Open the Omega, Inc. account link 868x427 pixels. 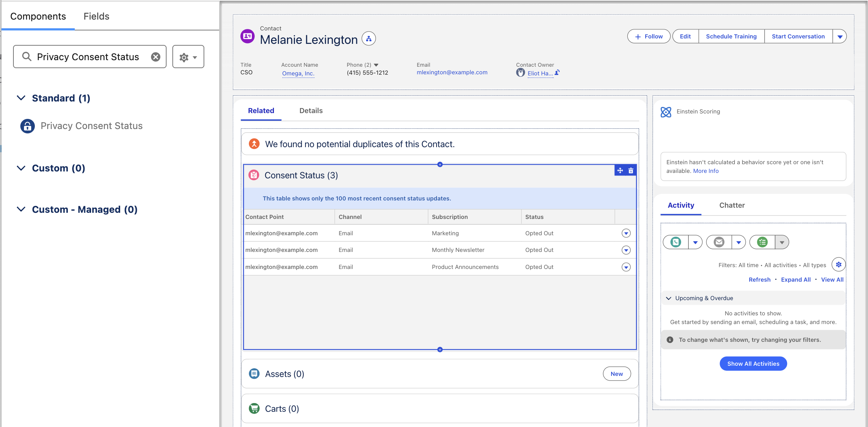[298, 73]
